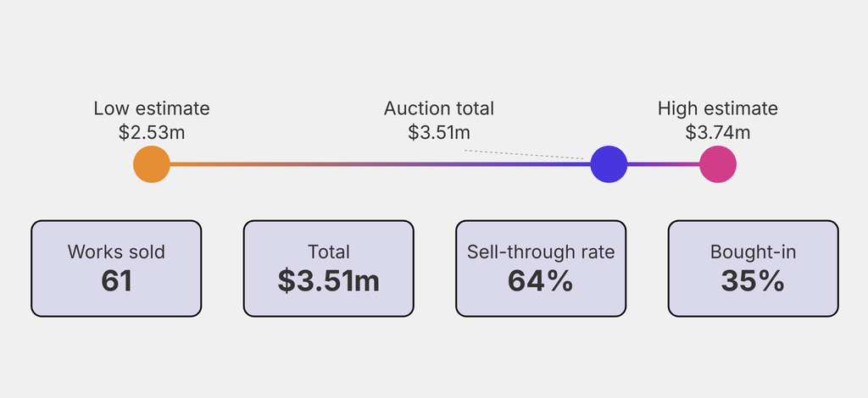Click the pink High estimate dot
This screenshot has width=868, height=398.
tap(718, 164)
